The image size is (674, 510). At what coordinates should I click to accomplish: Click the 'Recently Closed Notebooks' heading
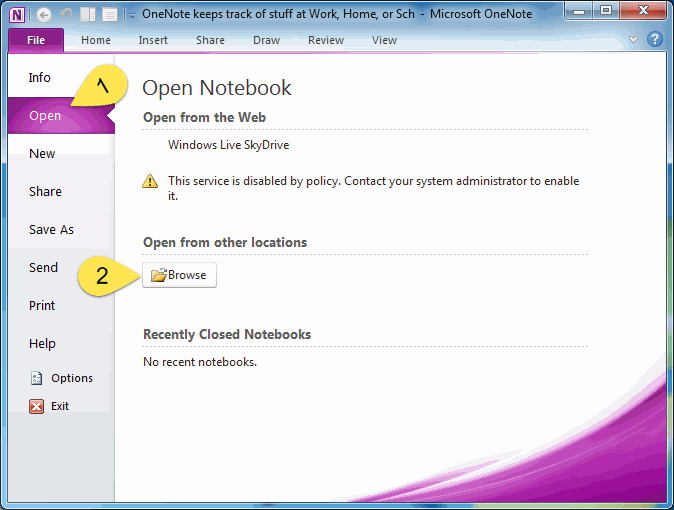227,335
